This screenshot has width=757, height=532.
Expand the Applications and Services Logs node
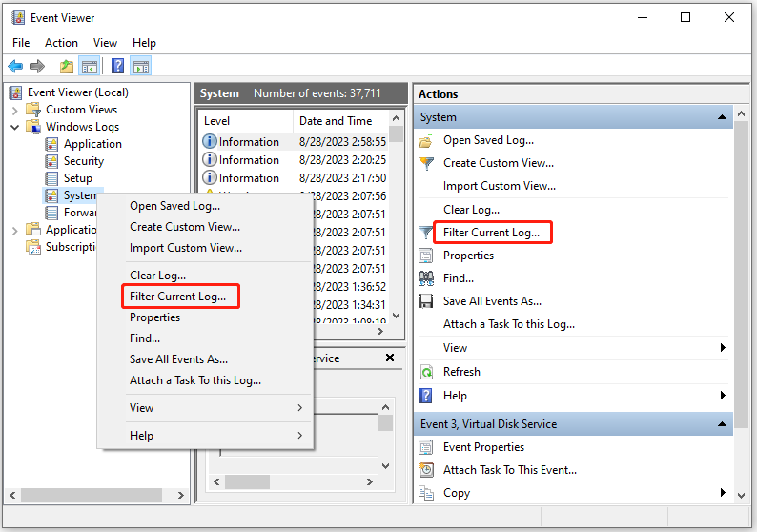point(15,231)
